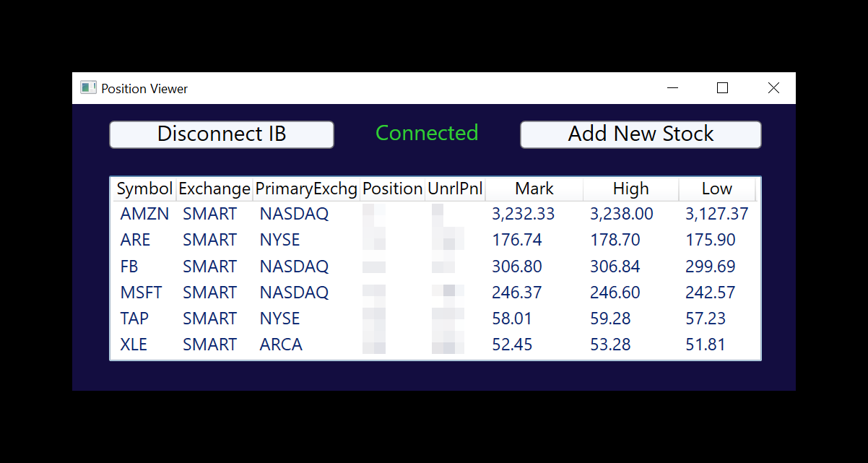Viewport: 868px width, 463px height.
Task: Select the FB symbol cell
Action: 129,267
